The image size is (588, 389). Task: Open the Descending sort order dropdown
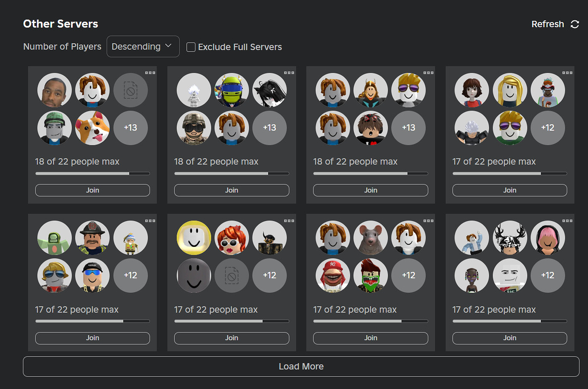143,46
